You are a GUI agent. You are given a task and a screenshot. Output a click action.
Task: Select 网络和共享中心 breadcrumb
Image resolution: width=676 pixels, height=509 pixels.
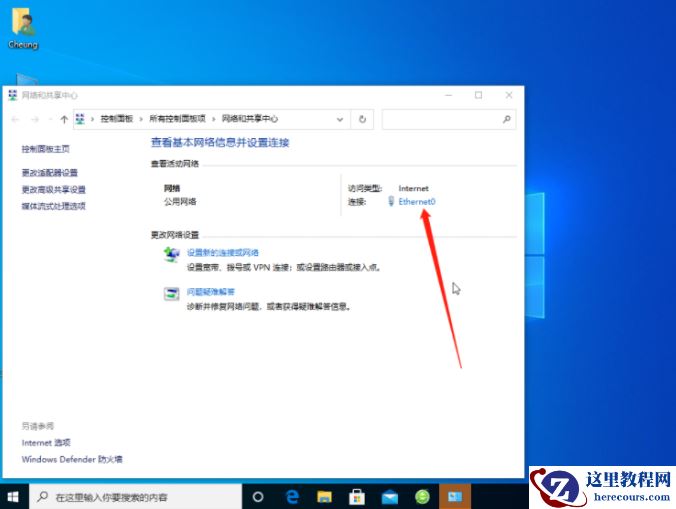[x=250, y=119]
